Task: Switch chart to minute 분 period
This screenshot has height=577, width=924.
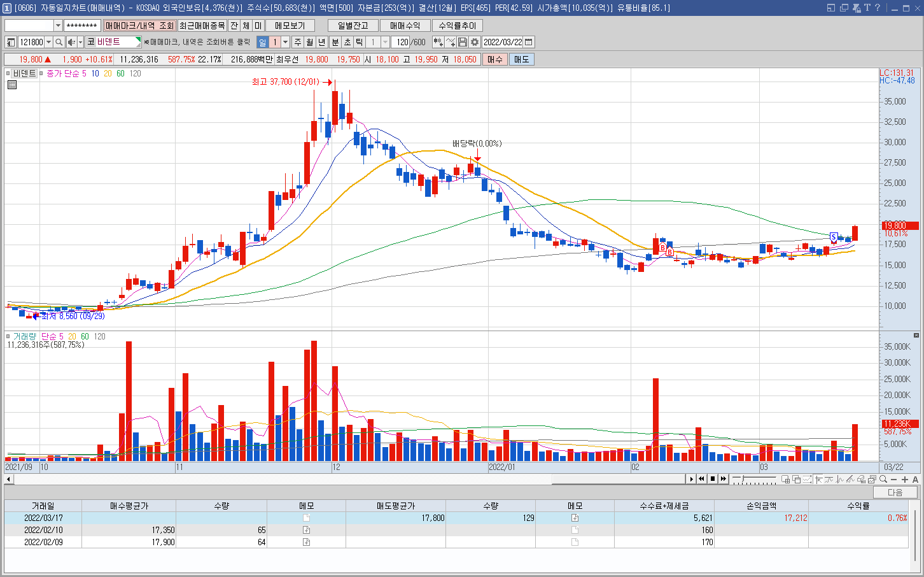Action: 335,42
